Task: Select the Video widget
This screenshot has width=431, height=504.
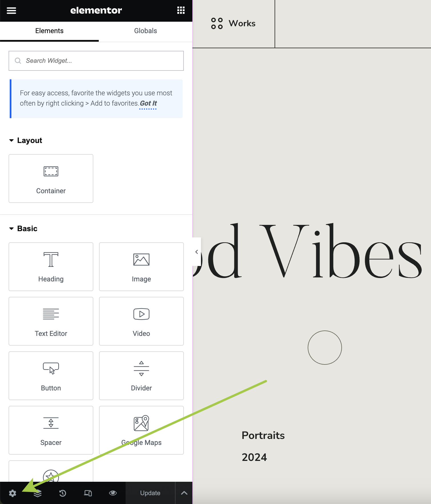Action: [x=141, y=321]
